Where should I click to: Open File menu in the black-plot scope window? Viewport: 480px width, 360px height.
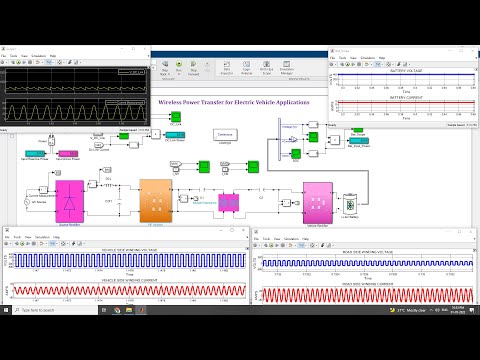(3, 56)
